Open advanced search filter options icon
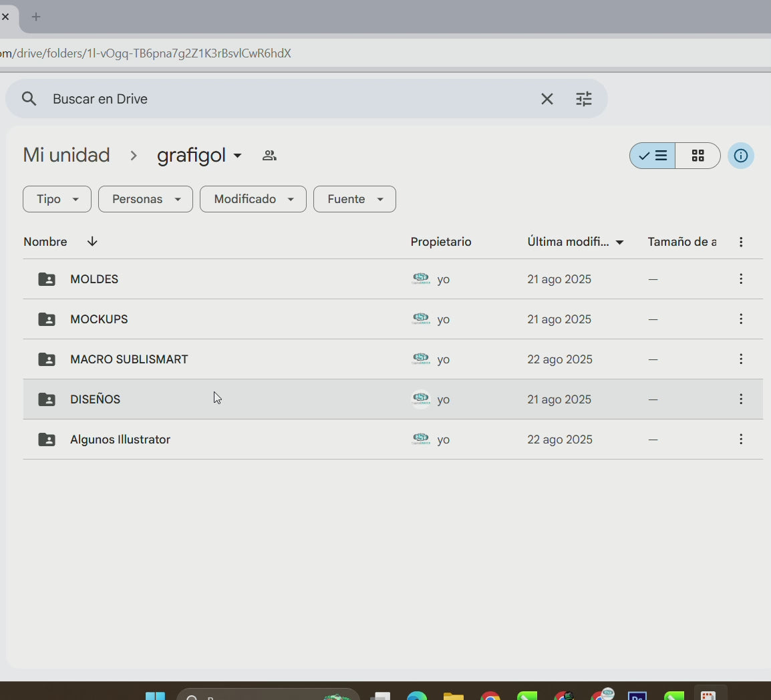The height and width of the screenshot is (700, 771). 584,99
